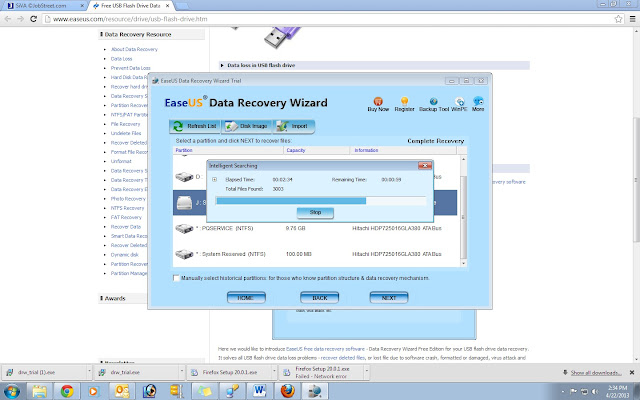640x400 pixels.
Task: Sort by Capacity column header
Action: pos(316,150)
